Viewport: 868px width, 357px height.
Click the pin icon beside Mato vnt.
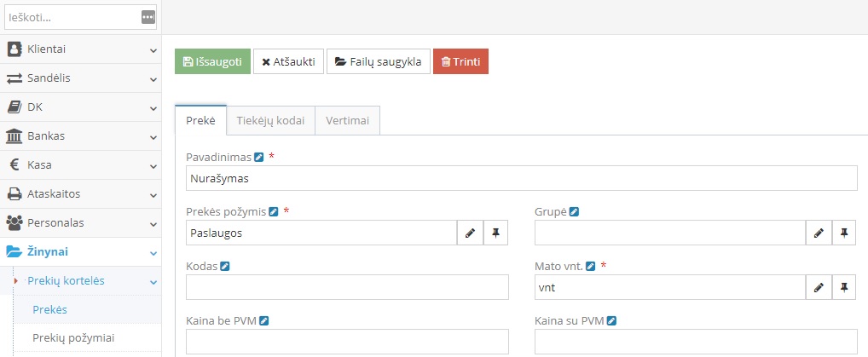click(844, 287)
